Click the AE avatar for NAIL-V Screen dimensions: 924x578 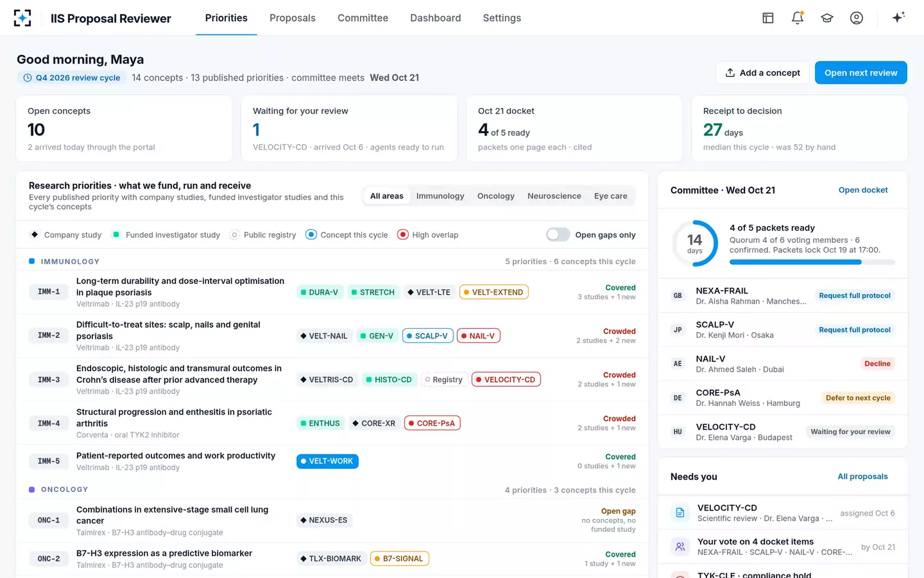[678, 363]
